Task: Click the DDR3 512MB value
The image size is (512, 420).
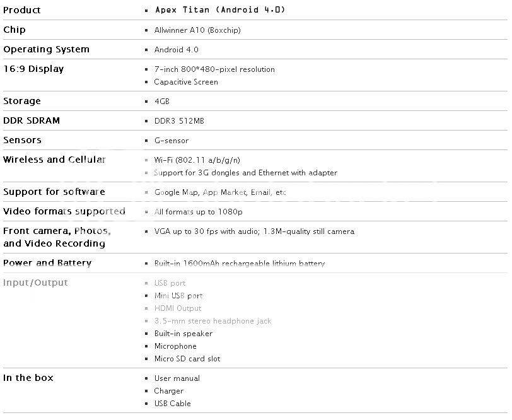Action: tap(179, 120)
